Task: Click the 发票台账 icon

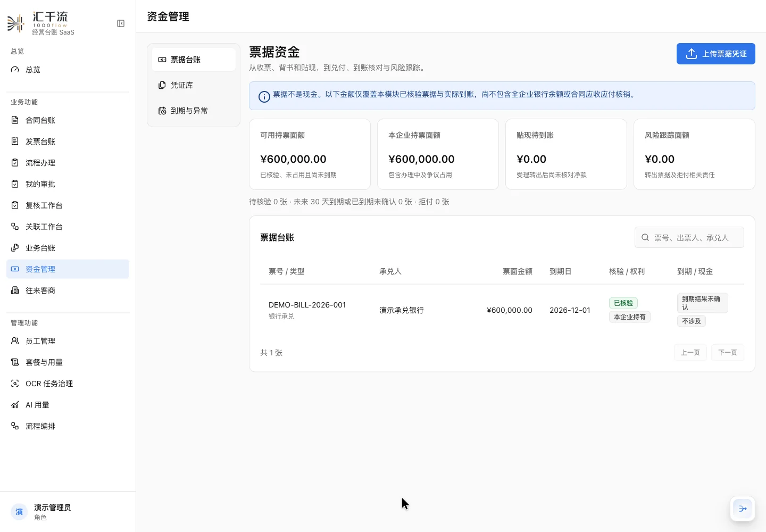Action: point(15,142)
